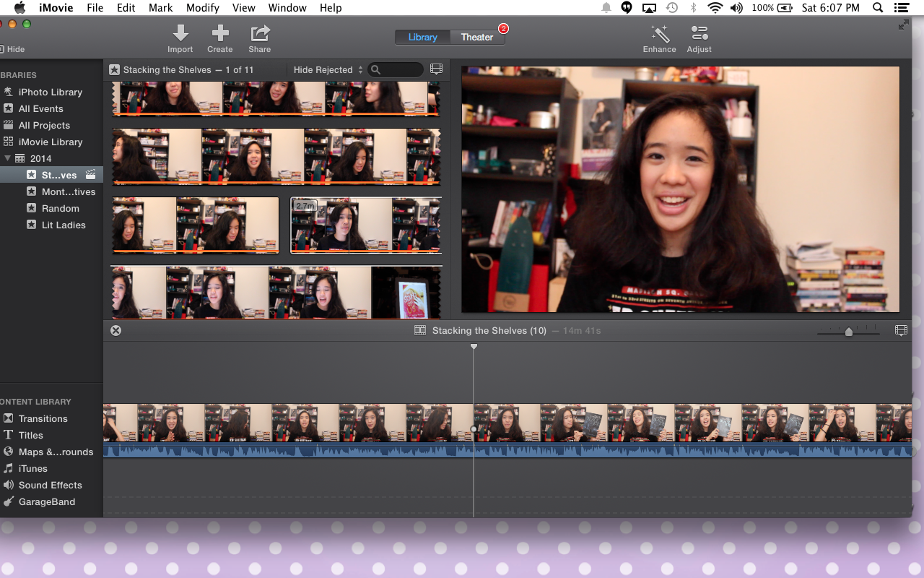Viewport: 924px width, 578px height.
Task: Adjust the timeline zoom slider
Action: tap(848, 331)
